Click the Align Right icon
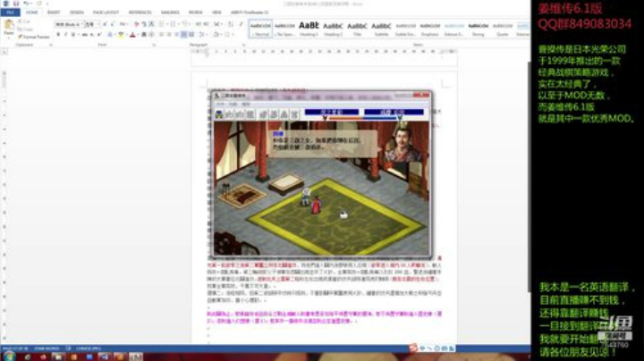The image size is (644, 361). pos(176,35)
